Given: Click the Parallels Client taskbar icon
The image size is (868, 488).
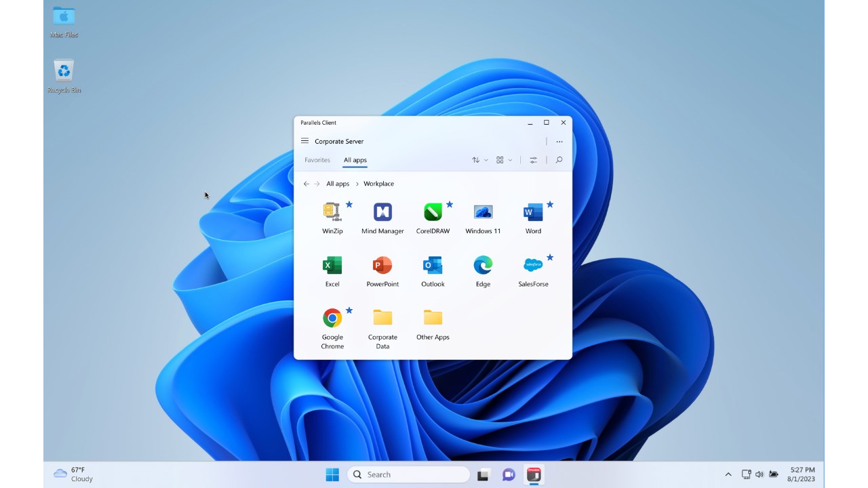Looking at the screenshot, I should click(x=534, y=474).
